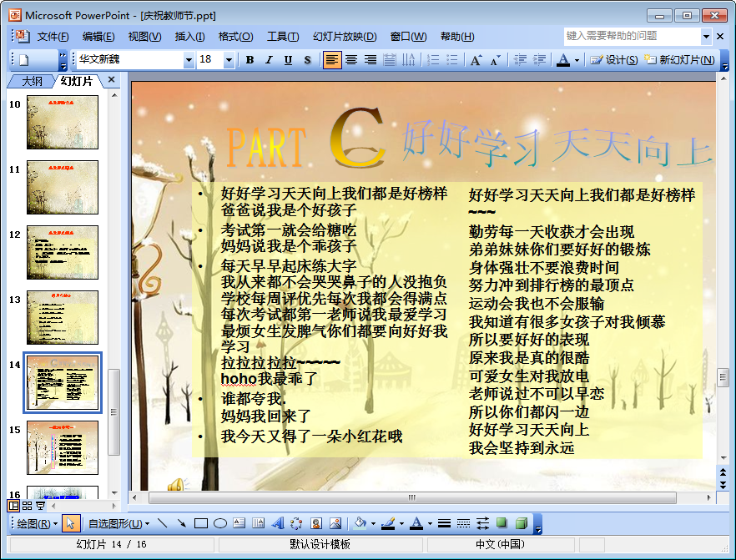This screenshot has height=560, width=736.
Task: Open Dash Style options icon
Action: point(463,523)
